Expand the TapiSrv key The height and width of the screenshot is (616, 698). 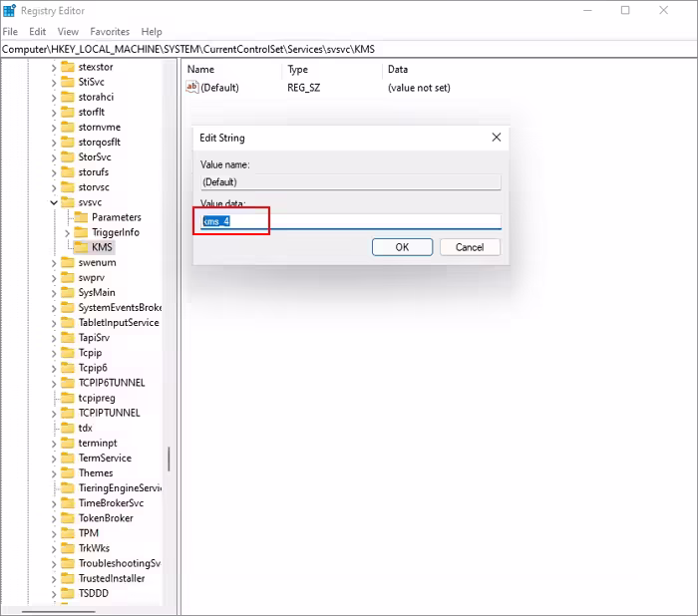click(54, 338)
